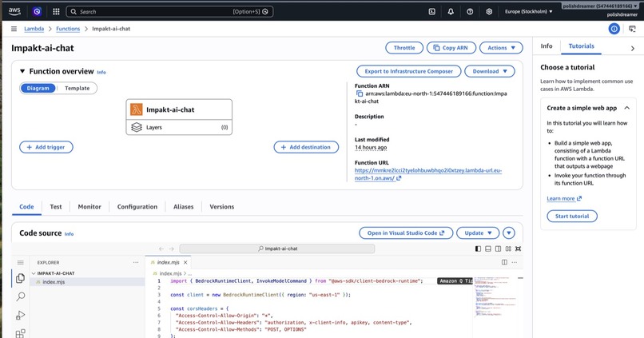Go back with editor left arrow

[x=161, y=249]
